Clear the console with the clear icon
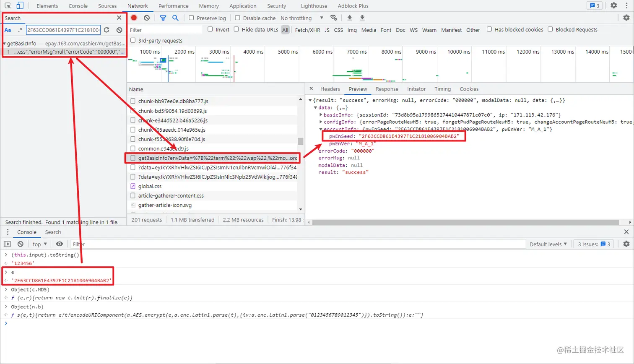634x364 pixels. pos(21,244)
